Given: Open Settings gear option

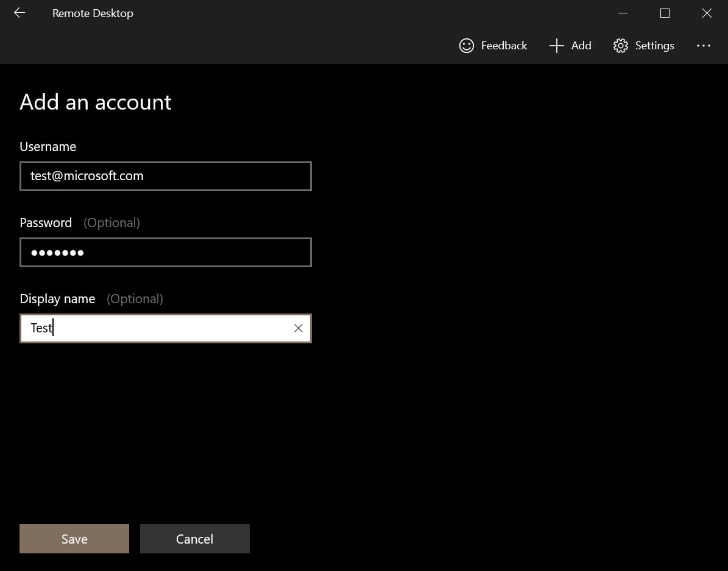Looking at the screenshot, I should pos(643,46).
